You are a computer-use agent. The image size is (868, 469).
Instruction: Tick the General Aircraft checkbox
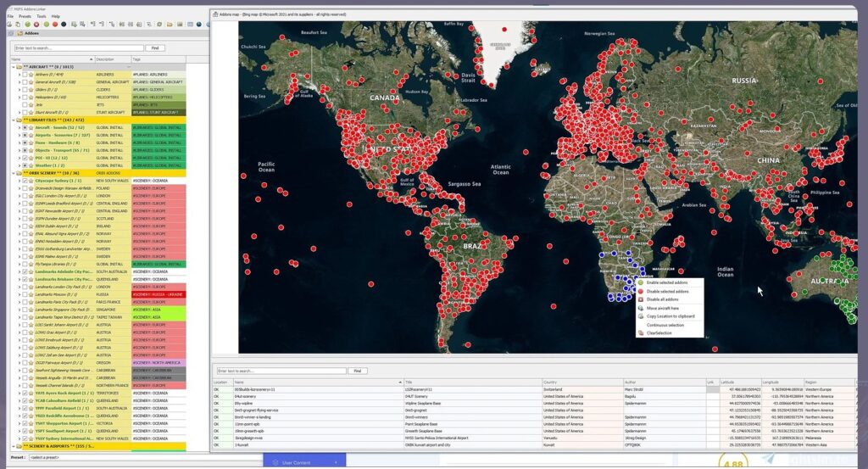point(25,82)
